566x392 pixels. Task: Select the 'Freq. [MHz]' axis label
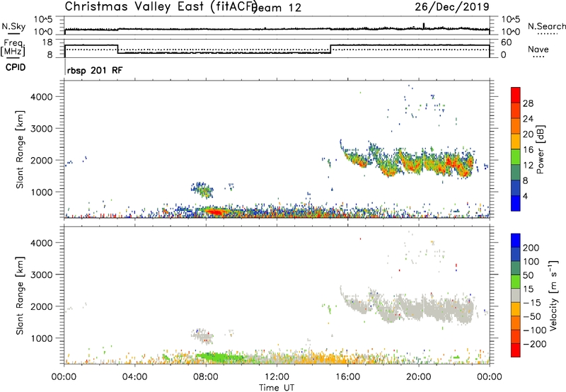tap(13, 47)
